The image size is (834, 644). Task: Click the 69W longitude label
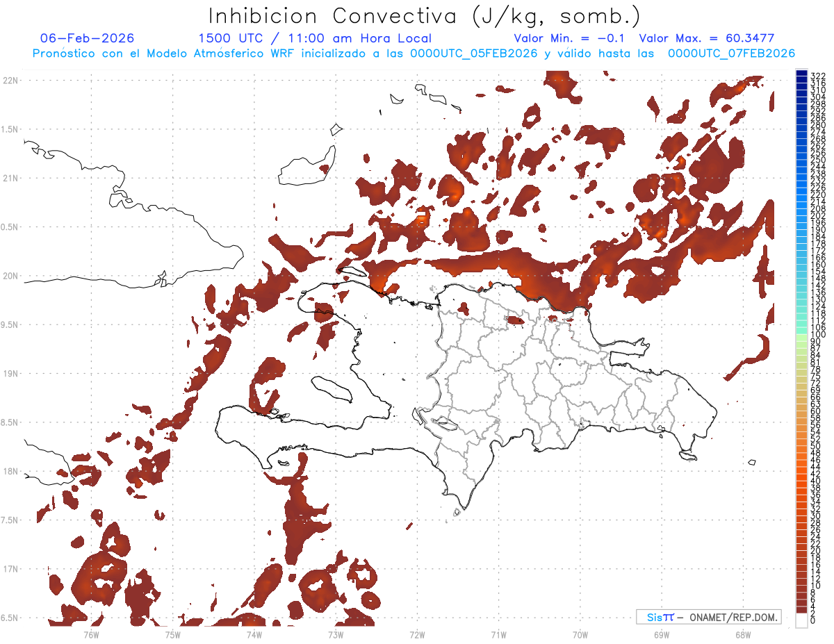coord(661,634)
